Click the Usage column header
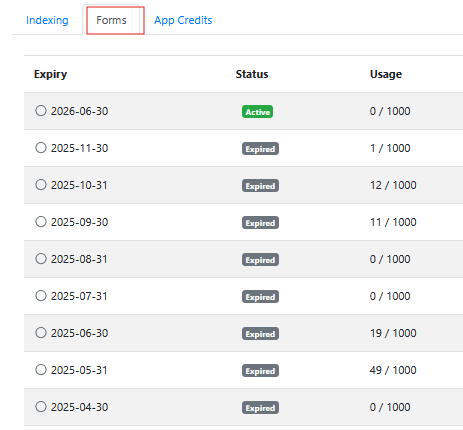Image resolution: width=463 pixels, height=430 pixels. coord(386,74)
